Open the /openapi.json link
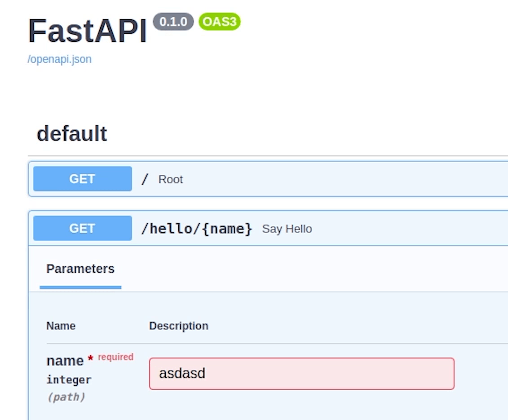Viewport: 508px width, 420px height. click(59, 59)
